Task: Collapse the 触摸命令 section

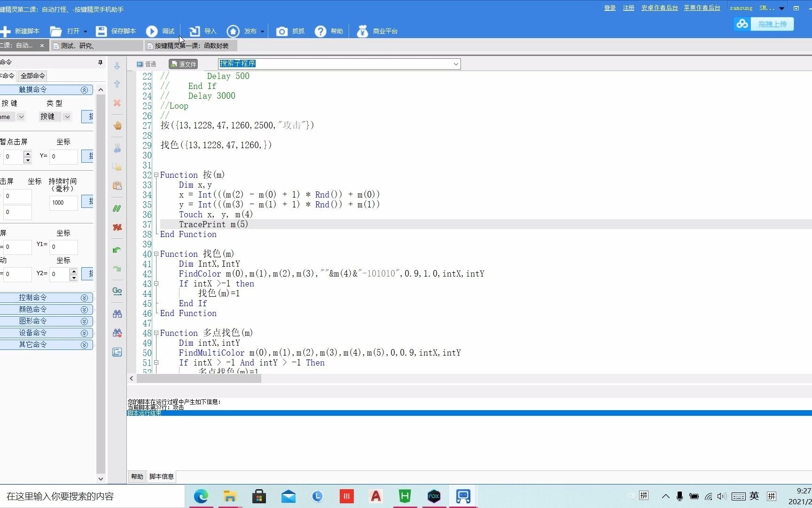Action: (84, 89)
